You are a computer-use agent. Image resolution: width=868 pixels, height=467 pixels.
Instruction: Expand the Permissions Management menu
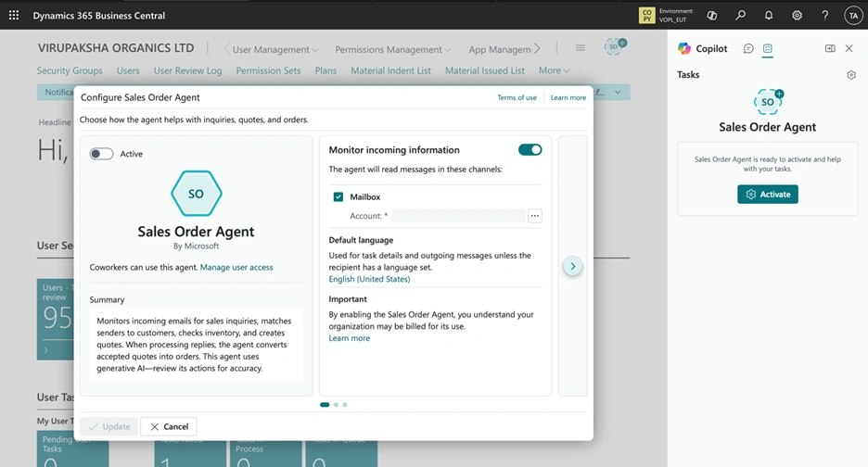(392, 49)
